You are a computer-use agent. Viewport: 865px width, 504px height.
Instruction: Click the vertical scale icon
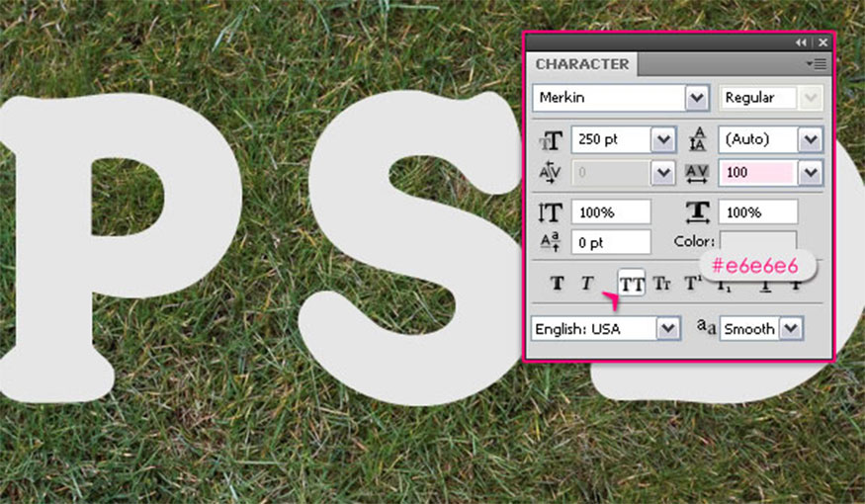tap(550, 212)
